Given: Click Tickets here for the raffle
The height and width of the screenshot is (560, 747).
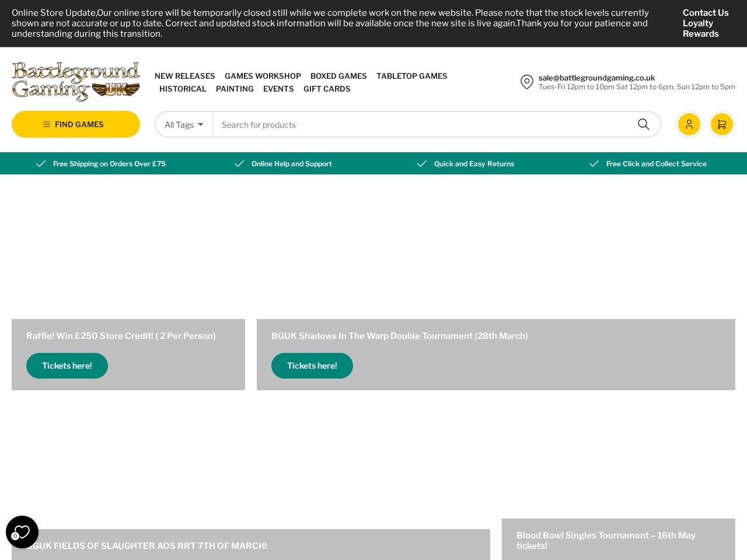Looking at the screenshot, I should click(x=67, y=366).
